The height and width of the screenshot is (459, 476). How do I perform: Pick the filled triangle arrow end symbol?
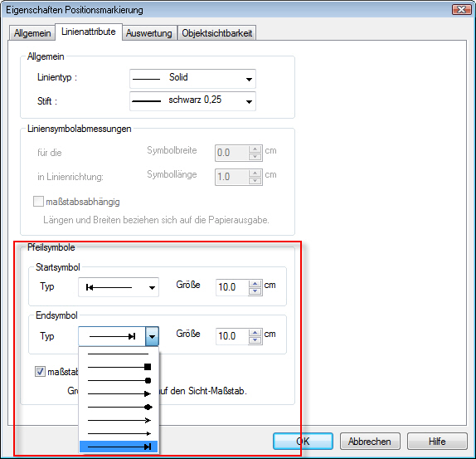tap(119, 393)
